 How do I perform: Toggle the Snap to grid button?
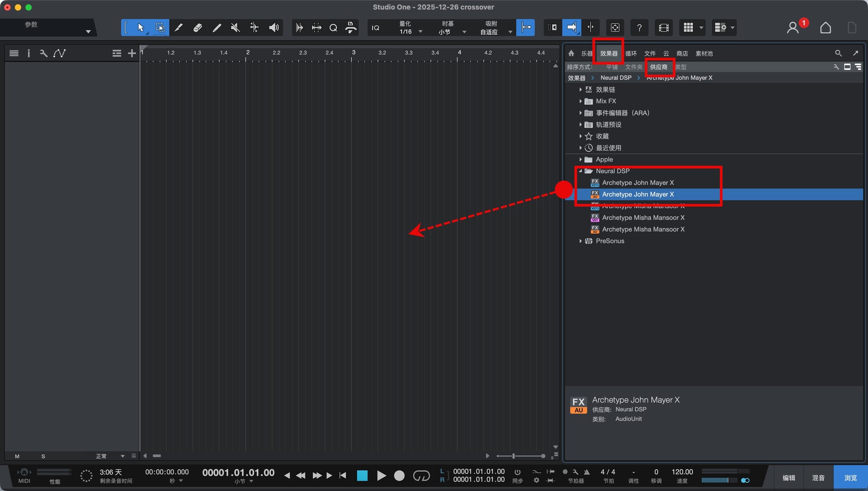[x=526, y=28]
